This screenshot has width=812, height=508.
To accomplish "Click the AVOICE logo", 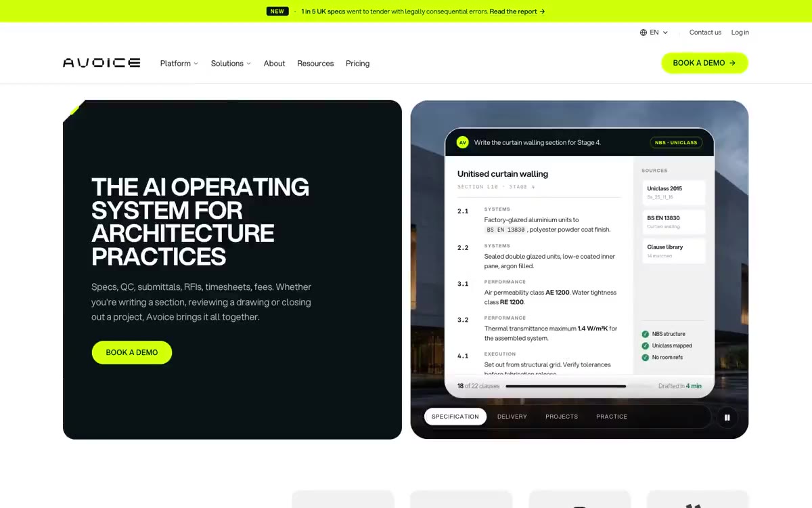I will [101, 63].
